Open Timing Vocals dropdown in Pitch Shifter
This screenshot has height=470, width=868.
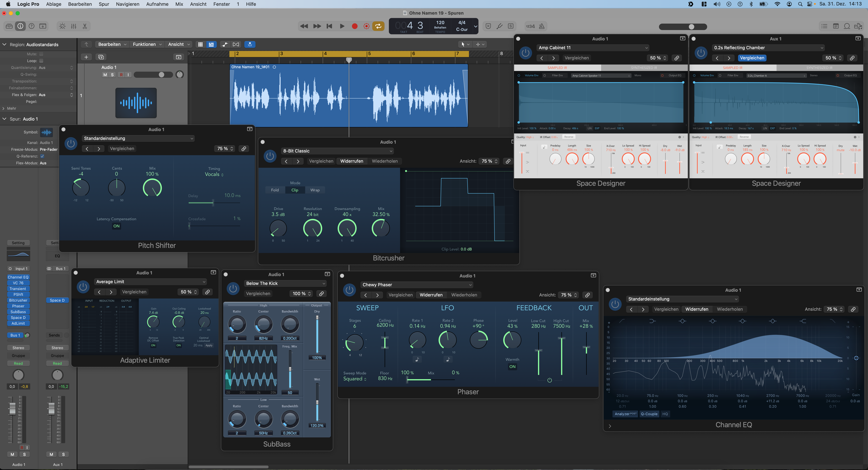pyautogui.click(x=214, y=174)
